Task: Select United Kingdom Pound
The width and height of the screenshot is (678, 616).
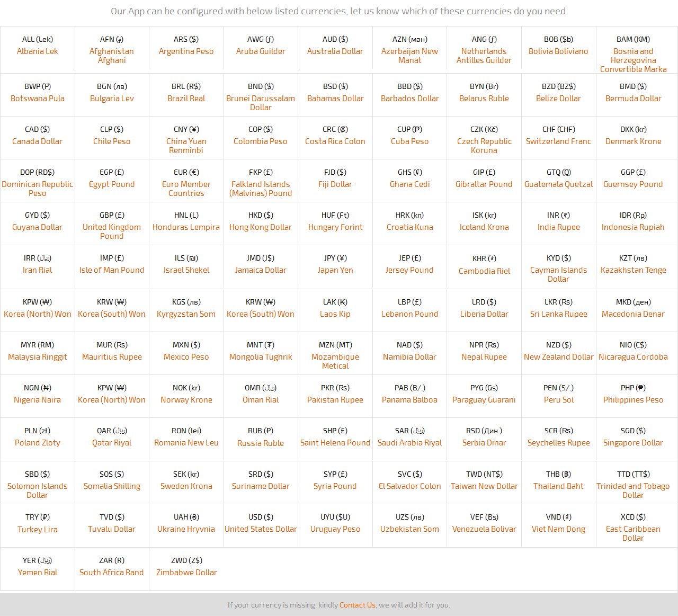Action: click(112, 231)
